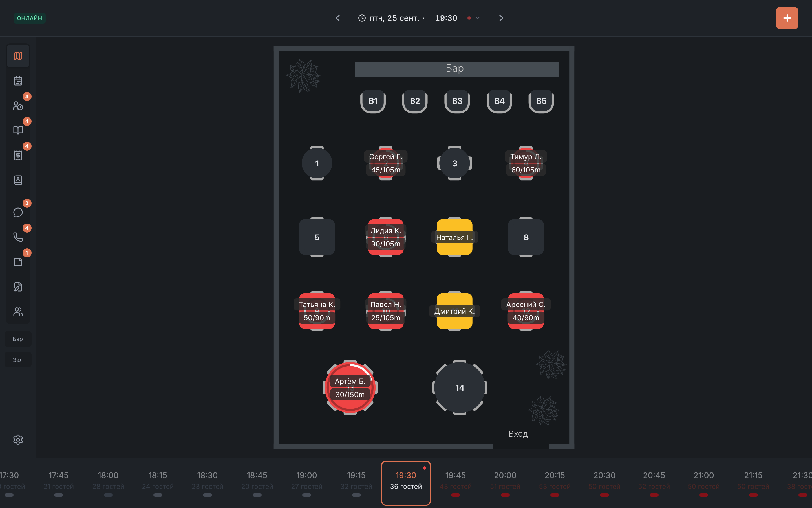Open the receipt dollar icon
Image resolution: width=812 pixels, height=508 pixels.
click(x=18, y=155)
